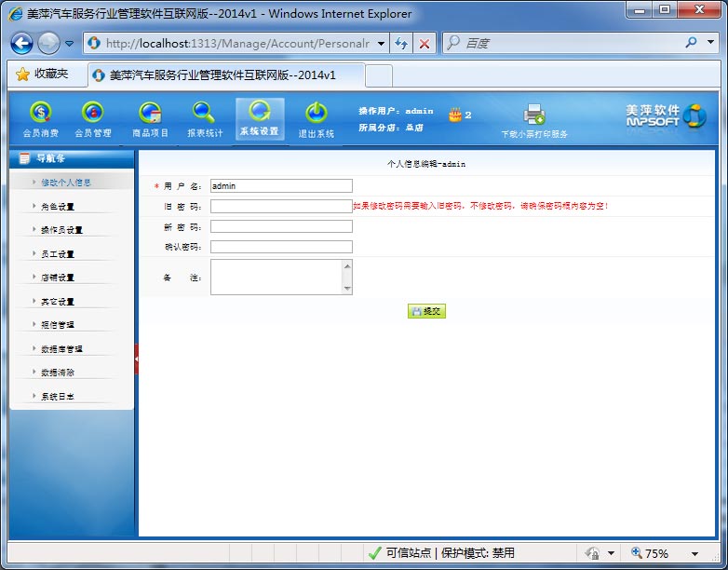Click the birthday cake notification icon

454,115
